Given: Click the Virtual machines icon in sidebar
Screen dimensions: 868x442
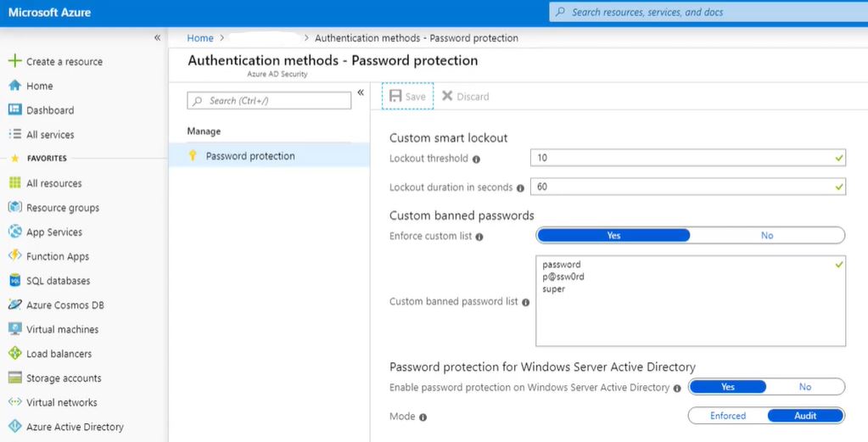Looking at the screenshot, I should (x=14, y=329).
